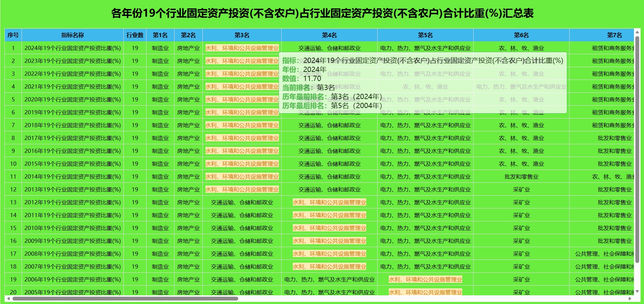
Task: Click 2023年19个行业固定资产投资比重(%) row name
Action: pyautogui.click(x=73, y=61)
